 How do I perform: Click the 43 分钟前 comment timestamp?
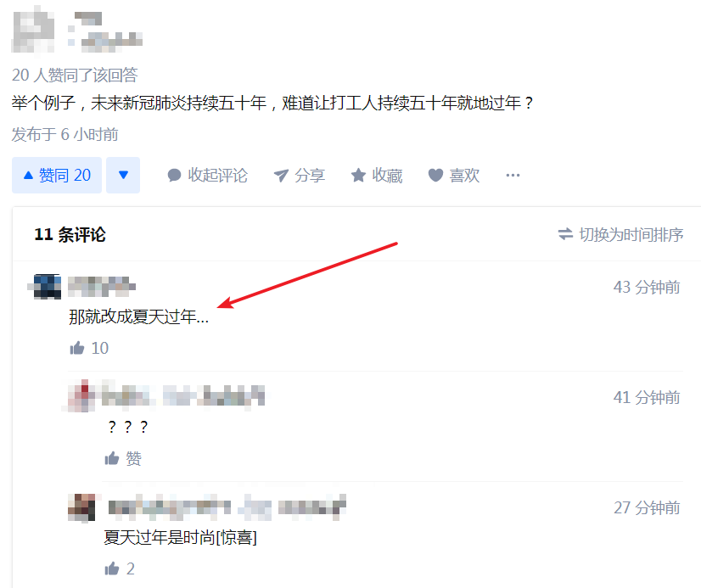647,287
